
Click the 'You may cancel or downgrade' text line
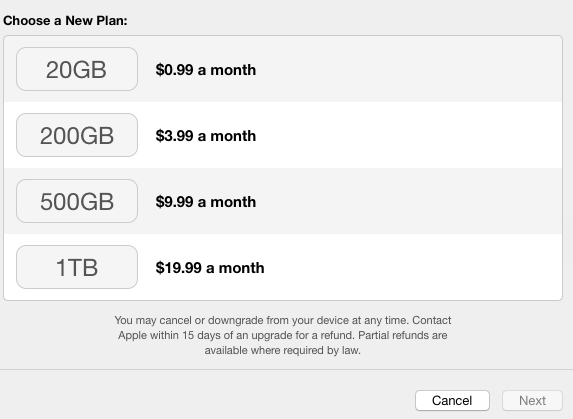coord(282,320)
